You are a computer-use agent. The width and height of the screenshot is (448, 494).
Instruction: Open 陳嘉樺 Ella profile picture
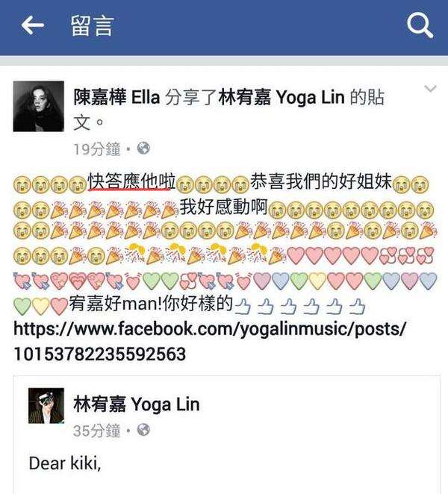(x=39, y=106)
